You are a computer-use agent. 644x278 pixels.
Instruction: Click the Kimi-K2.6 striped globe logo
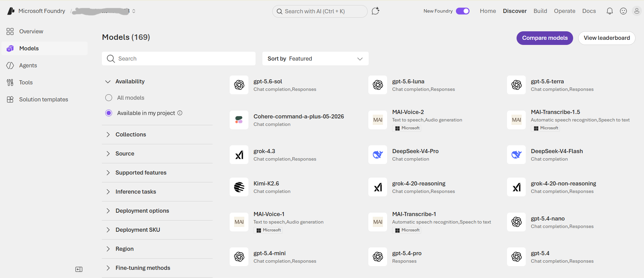point(239,187)
